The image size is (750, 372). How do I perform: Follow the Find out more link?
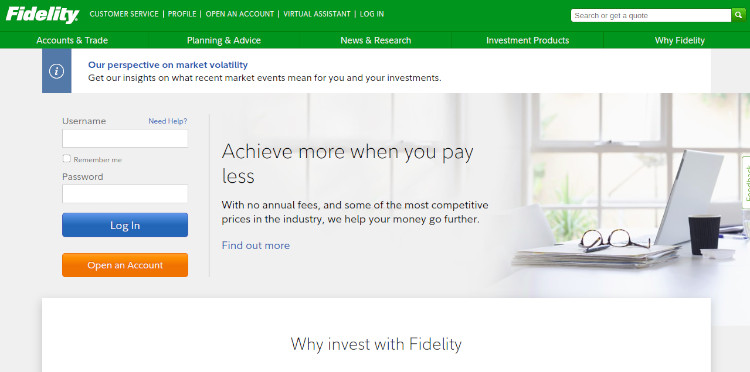point(255,245)
